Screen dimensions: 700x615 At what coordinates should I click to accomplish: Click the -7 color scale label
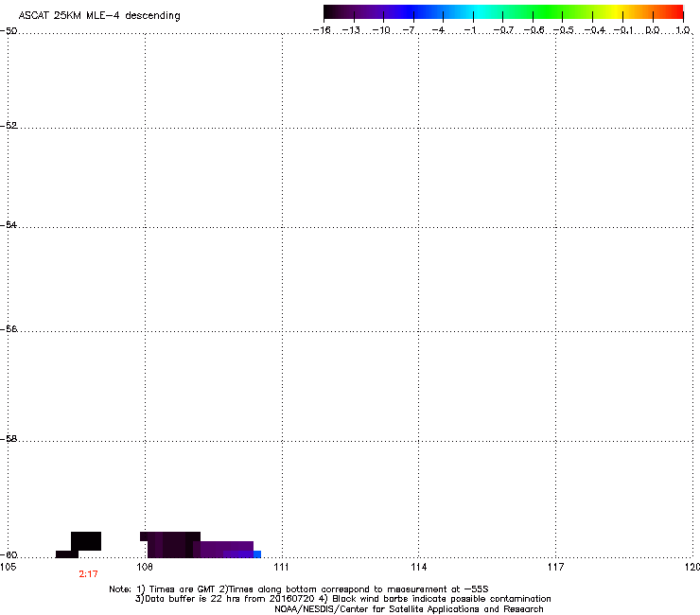point(410,30)
